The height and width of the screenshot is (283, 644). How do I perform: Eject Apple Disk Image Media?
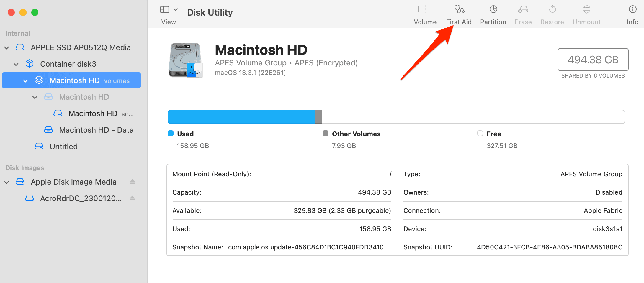click(x=132, y=182)
